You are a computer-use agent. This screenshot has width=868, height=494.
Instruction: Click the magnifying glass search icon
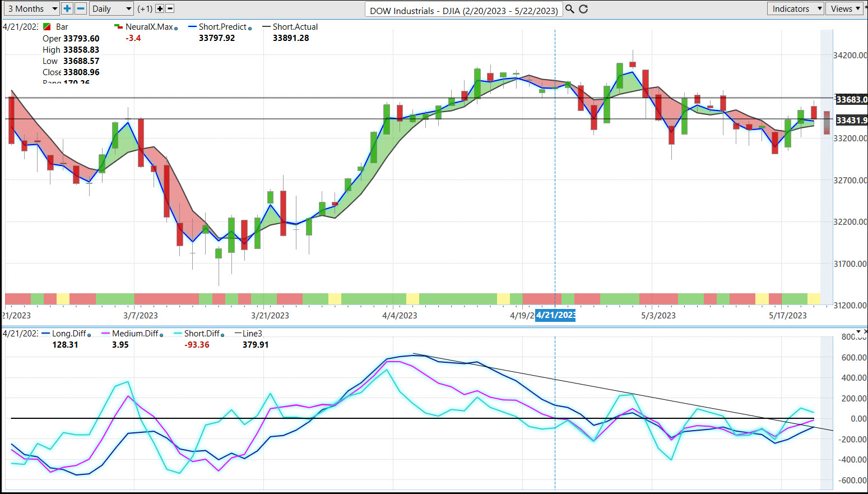click(x=570, y=9)
